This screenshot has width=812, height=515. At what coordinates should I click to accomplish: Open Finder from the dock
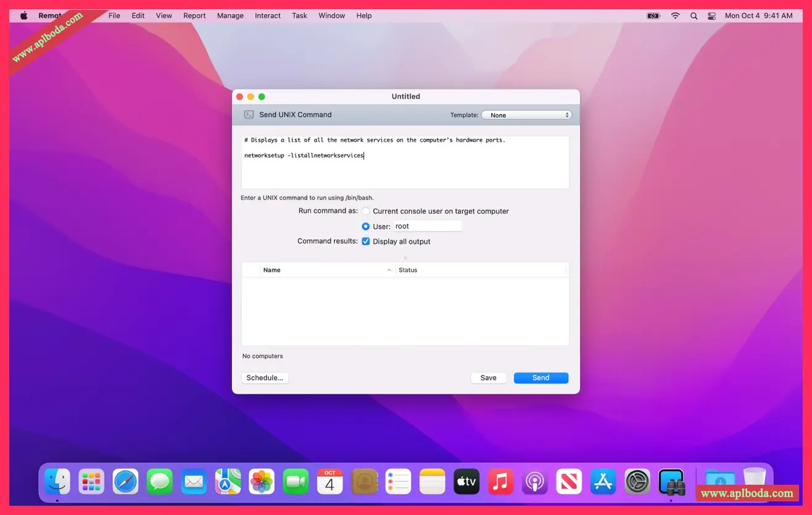pyautogui.click(x=57, y=481)
